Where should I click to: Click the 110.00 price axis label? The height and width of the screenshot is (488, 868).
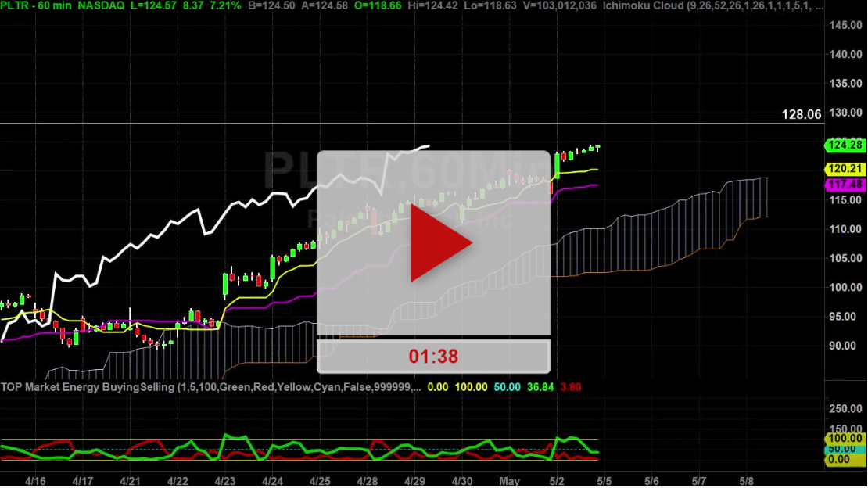coord(845,229)
